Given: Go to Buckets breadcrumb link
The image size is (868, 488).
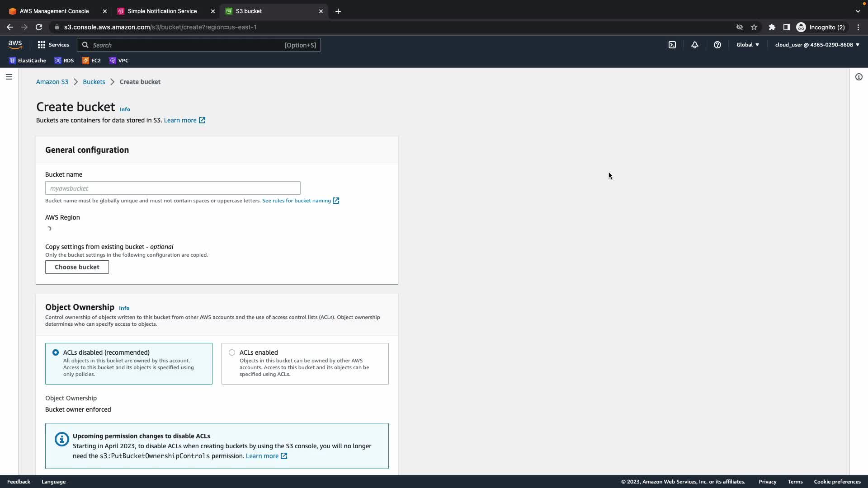Looking at the screenshot, I should [94, 82].
